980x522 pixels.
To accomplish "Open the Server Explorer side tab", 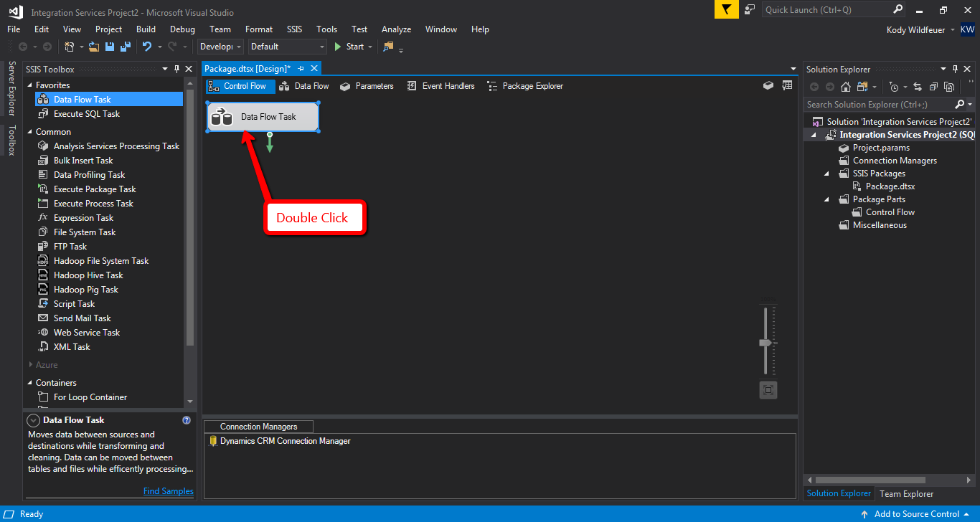I will click(x=11, y=88).
